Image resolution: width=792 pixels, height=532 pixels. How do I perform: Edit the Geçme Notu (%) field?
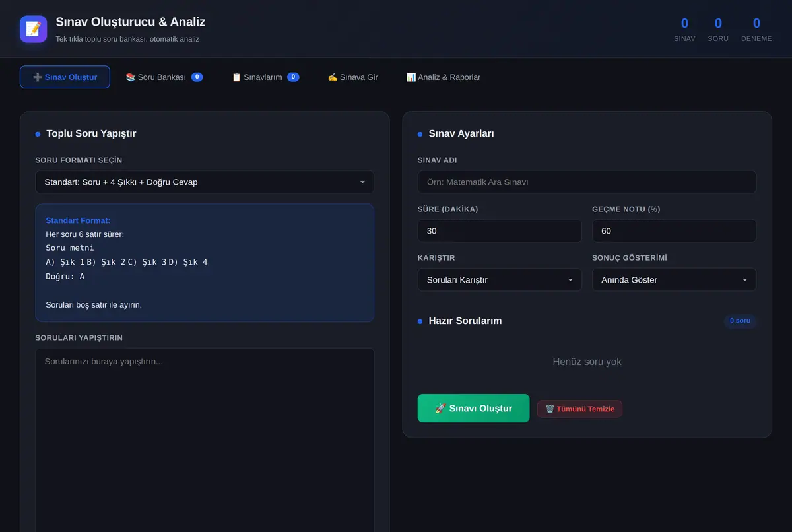(674, 231)
